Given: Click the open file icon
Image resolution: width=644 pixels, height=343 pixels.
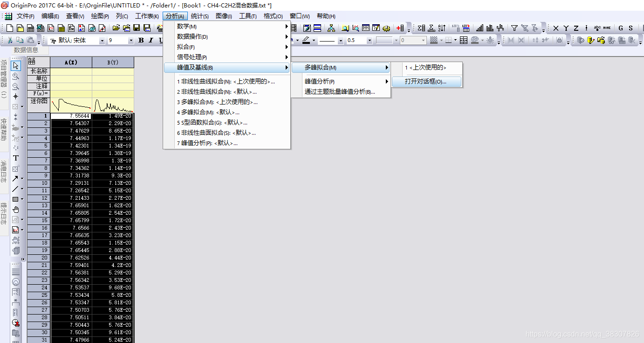Looking at the screenshot, I should tap(116, 28).
